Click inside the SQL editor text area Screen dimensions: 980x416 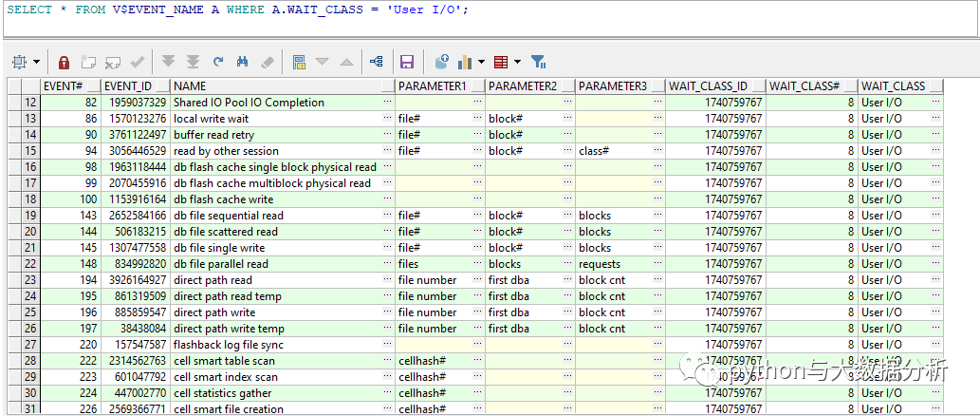(490, 19)
